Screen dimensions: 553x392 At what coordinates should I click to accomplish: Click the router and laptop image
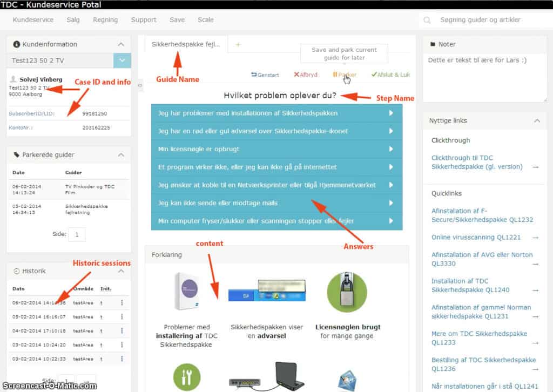[x=266, y=376]
